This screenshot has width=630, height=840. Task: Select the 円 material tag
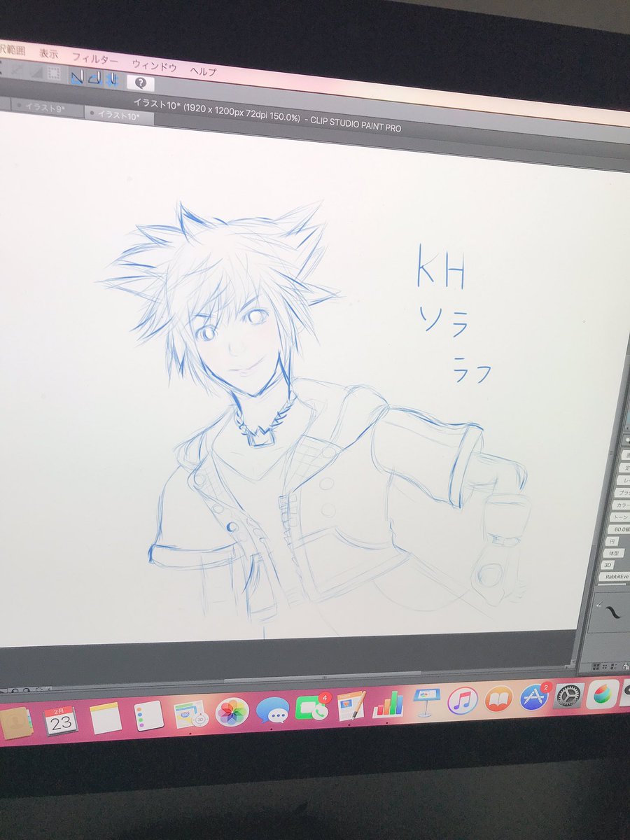612,541
